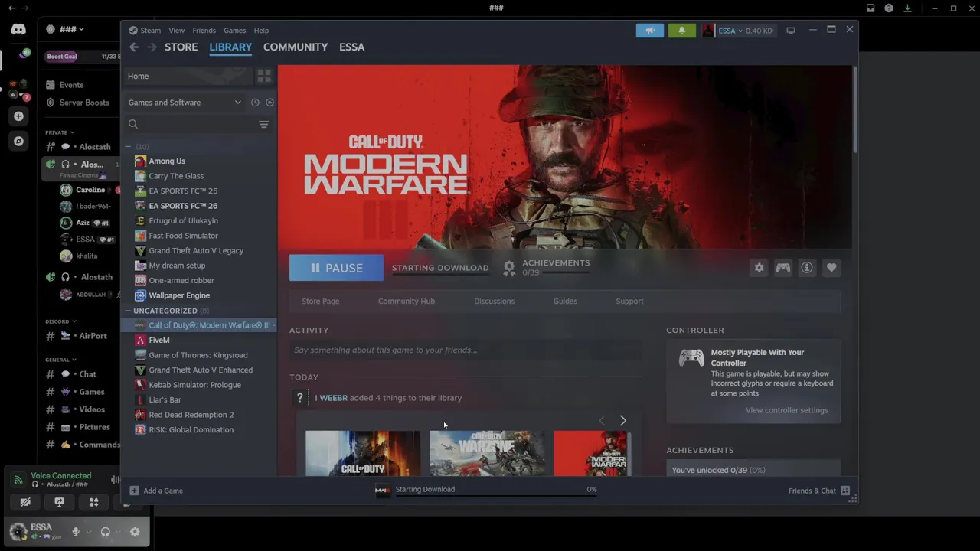Add a server in Discord
This screenshot has height=551, width=980.
pyautogui.click(x=18, y=116)
